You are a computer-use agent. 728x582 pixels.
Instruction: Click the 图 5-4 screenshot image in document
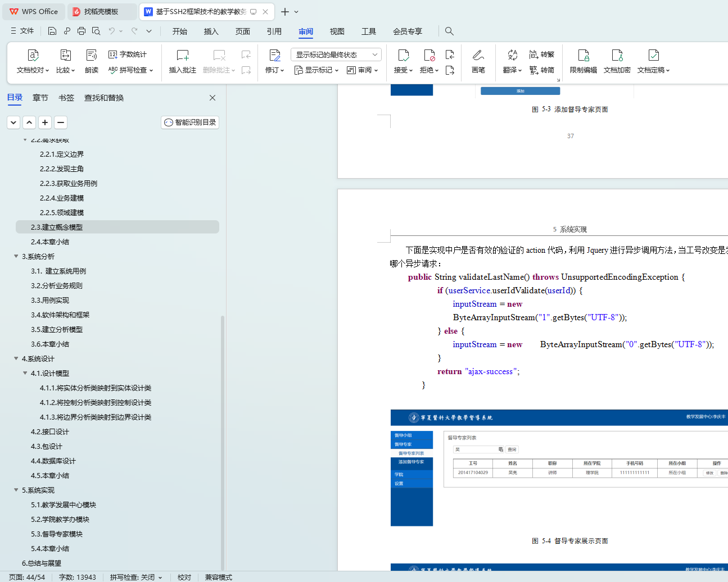pyautogui.click(x=559, y=468)
